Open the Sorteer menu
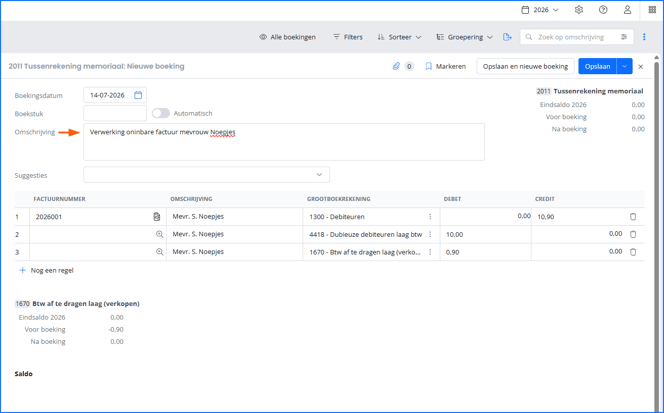The height and width of the screenshot is (413, 664). coord(399,37)
